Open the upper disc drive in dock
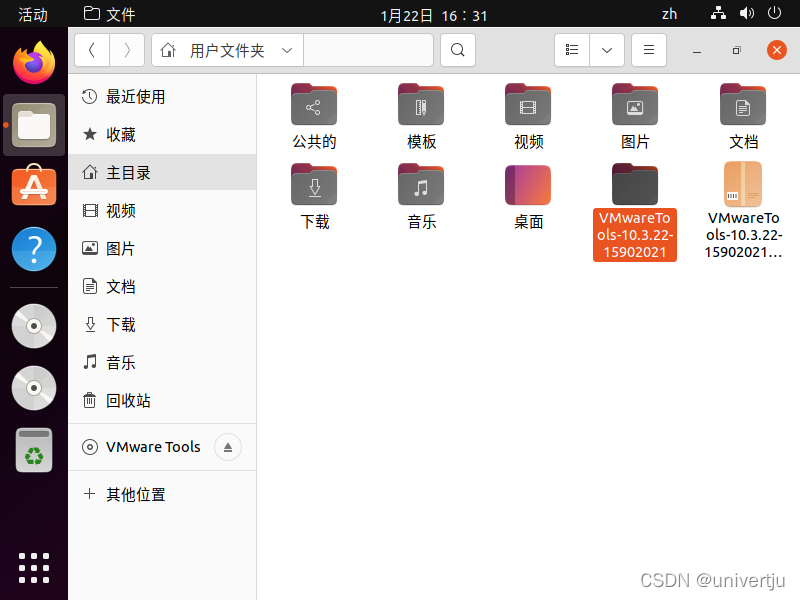 (x=34, y=326)
